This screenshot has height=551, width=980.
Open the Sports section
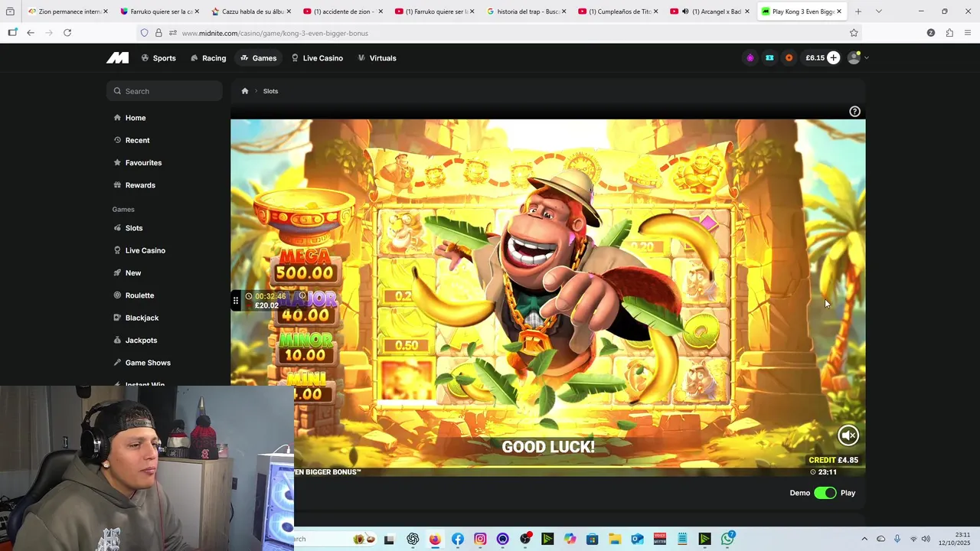coord(158,58)
